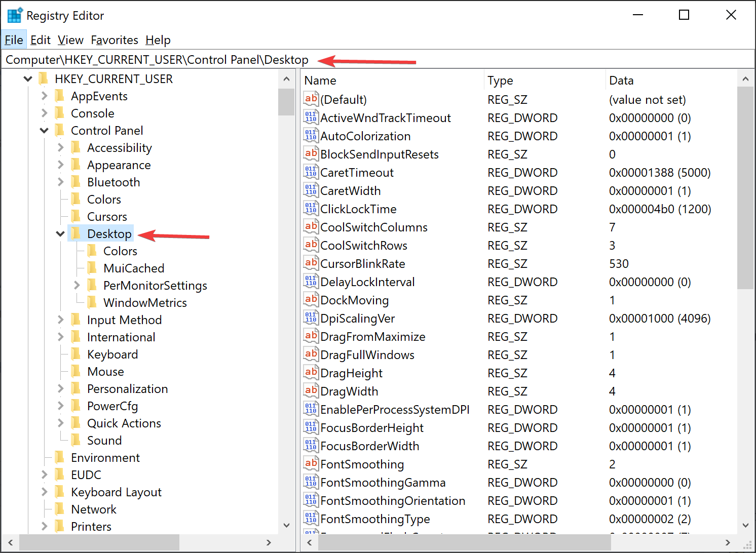
Task: Open the Edit menu
Action: [x=41, y=40]
